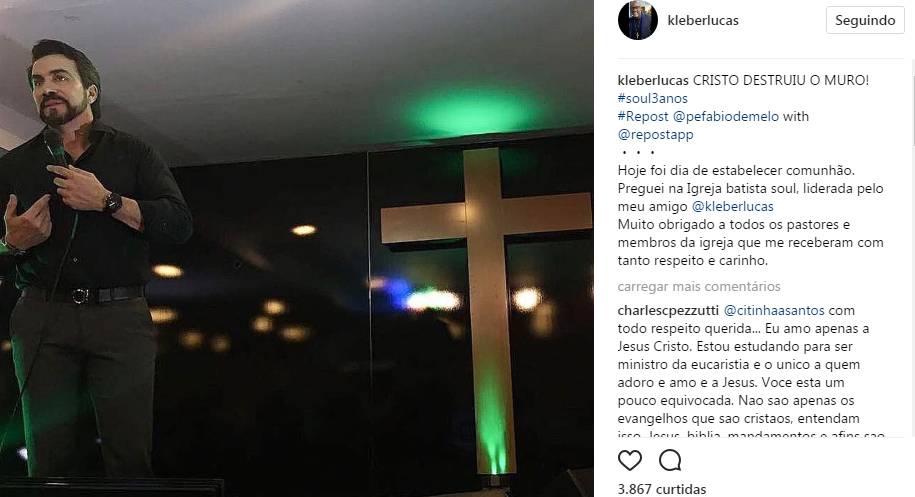Click the kleberlucas username in the header
This screenshot has width=915, height=497.
pyautogui.click(x=703, y=20)
